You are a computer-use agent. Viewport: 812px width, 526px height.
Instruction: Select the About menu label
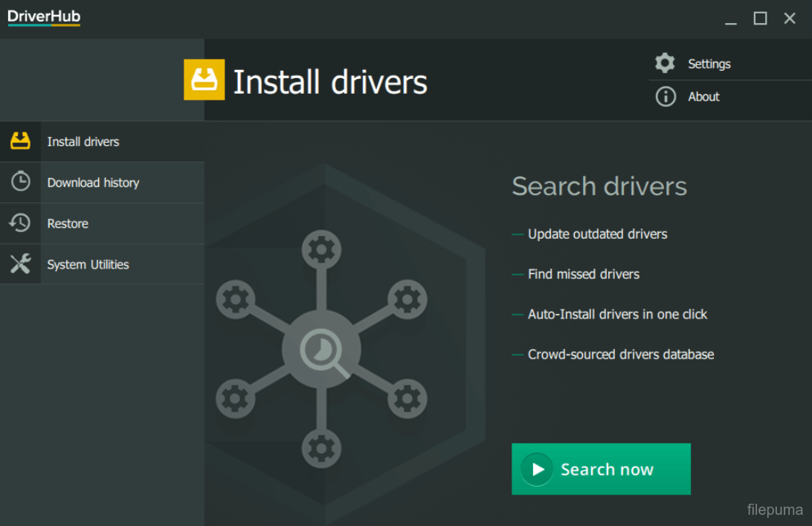(x=703, y=97)
